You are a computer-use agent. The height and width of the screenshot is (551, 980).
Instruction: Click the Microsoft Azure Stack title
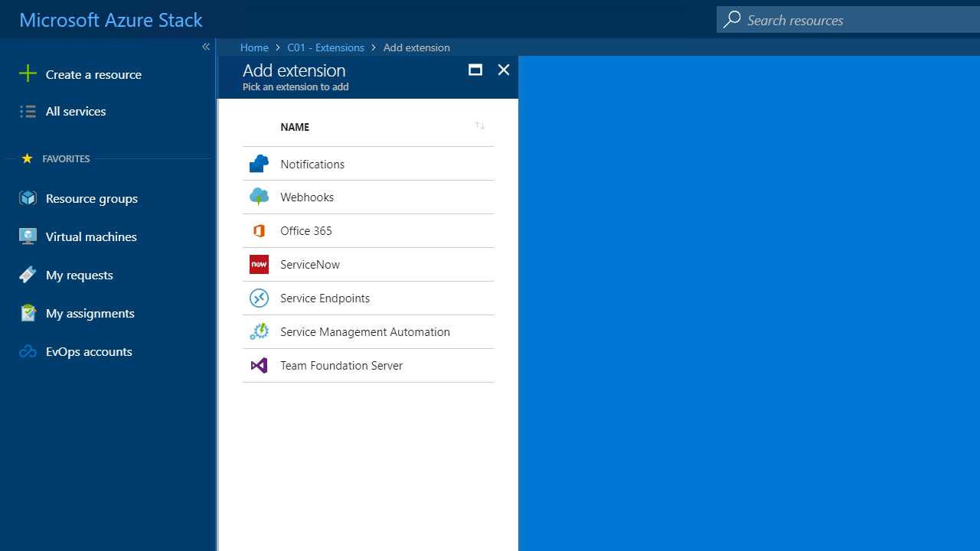click(111, 20)
